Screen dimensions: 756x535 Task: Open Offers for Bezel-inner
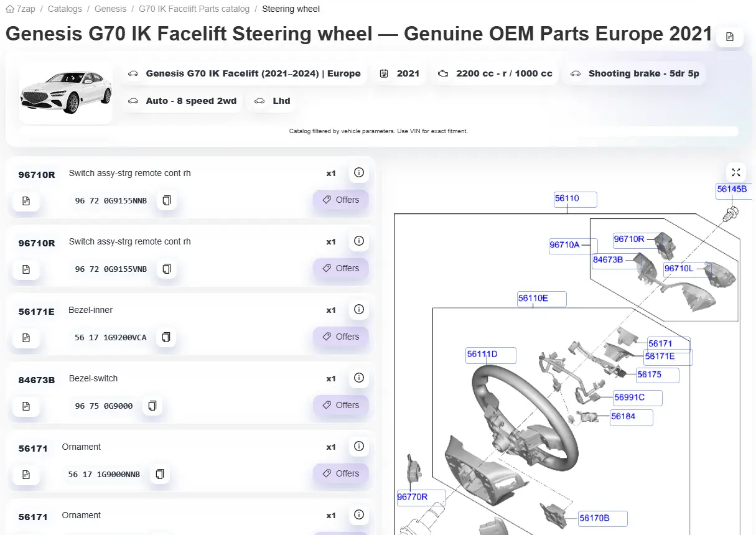click(x=341, y=337)
